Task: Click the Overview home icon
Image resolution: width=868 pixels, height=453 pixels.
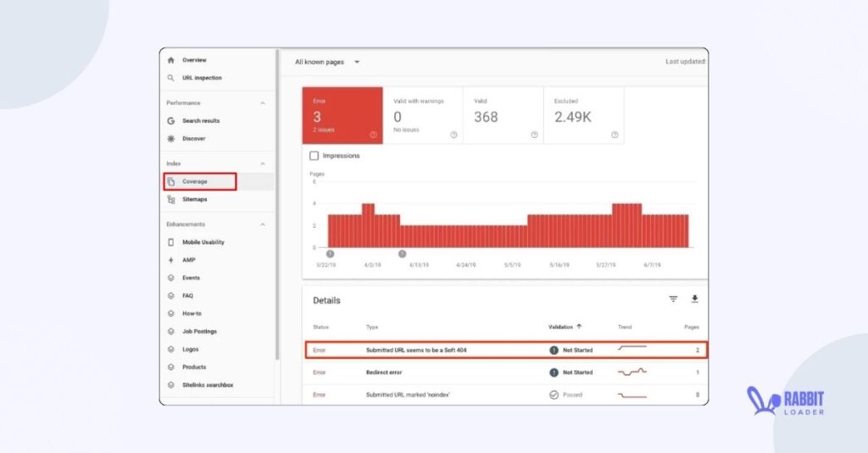Action: [x=170, y=60]
